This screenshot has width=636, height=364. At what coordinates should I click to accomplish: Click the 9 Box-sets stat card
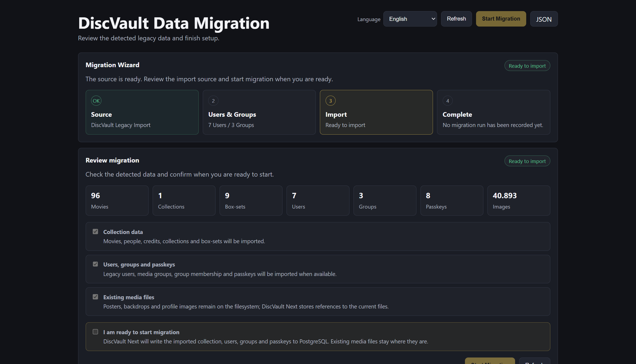click(x=251, y=200)
